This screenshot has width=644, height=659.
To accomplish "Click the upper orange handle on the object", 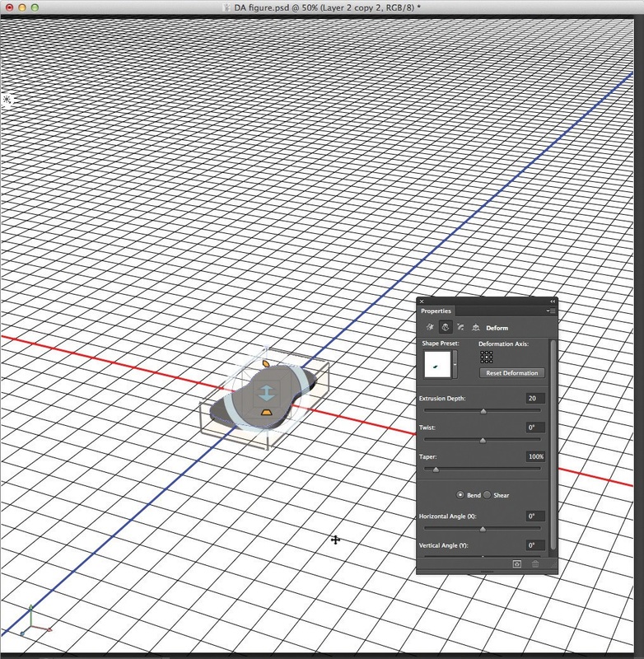I will (x=265, y=363).
